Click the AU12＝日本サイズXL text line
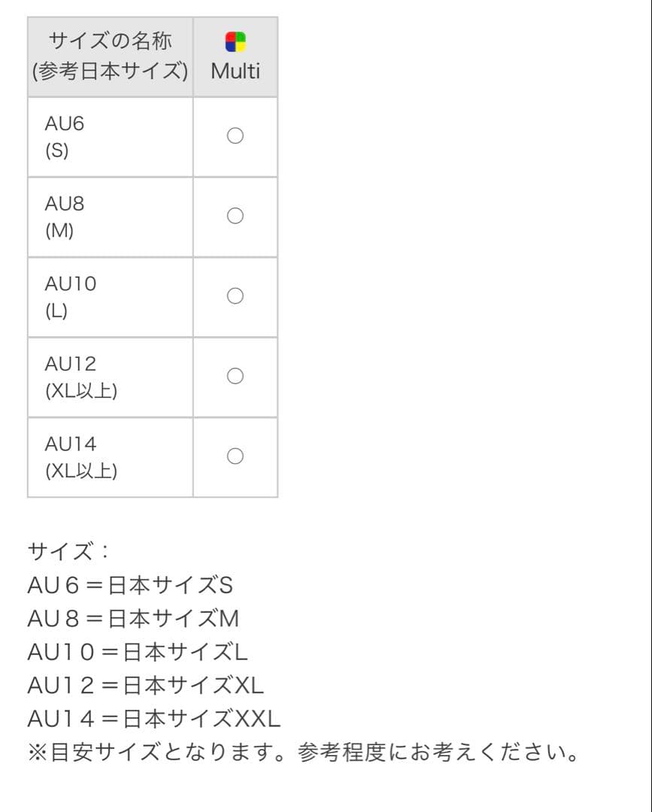This screenshot has height=812, width=652. coord(146,685)
